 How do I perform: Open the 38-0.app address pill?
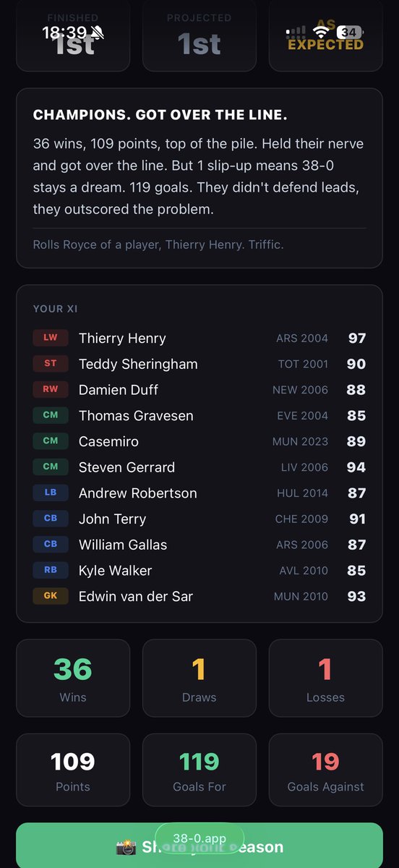[x=199, y=839]
